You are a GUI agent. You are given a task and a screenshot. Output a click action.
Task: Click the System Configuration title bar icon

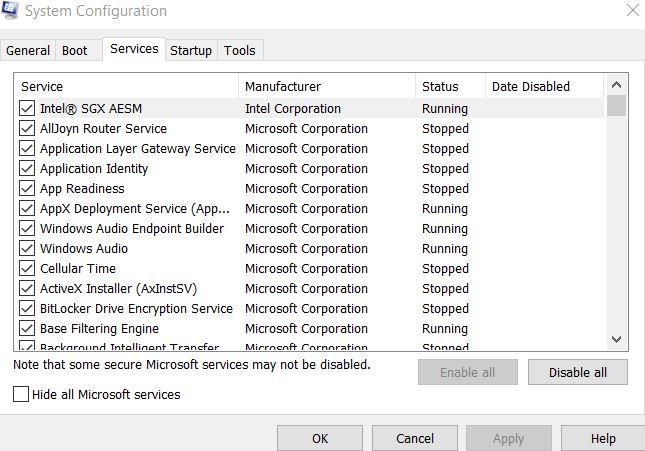click(x=10, y=11)
